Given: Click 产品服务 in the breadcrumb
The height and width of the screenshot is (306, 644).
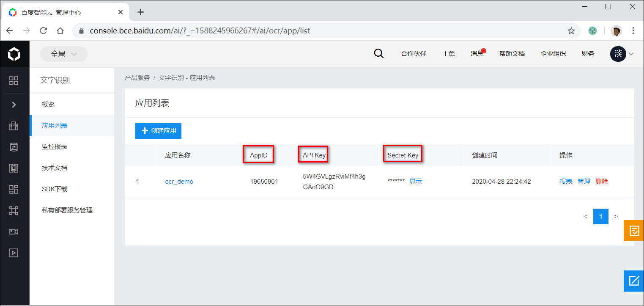Looking at the screenshot, I should (137, 78).
